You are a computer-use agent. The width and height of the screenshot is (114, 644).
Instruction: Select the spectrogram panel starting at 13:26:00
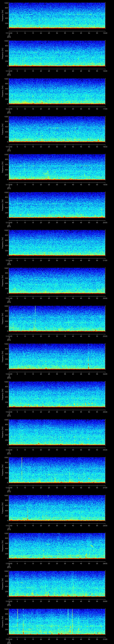pos(57,470)
